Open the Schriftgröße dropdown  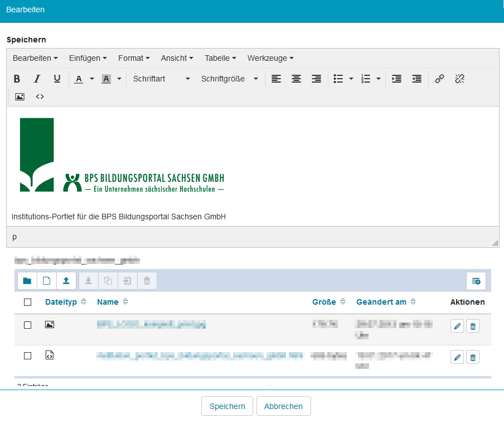click(229, 79)
